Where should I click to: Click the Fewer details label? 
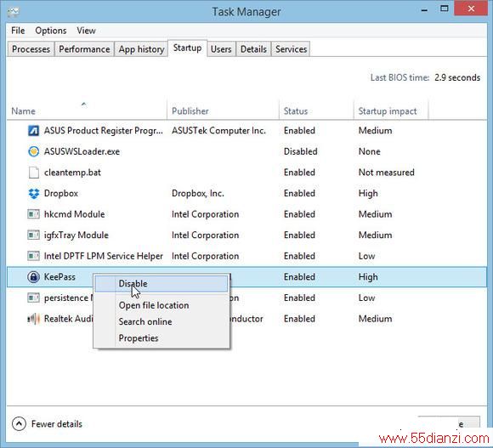tap(57, 424)
